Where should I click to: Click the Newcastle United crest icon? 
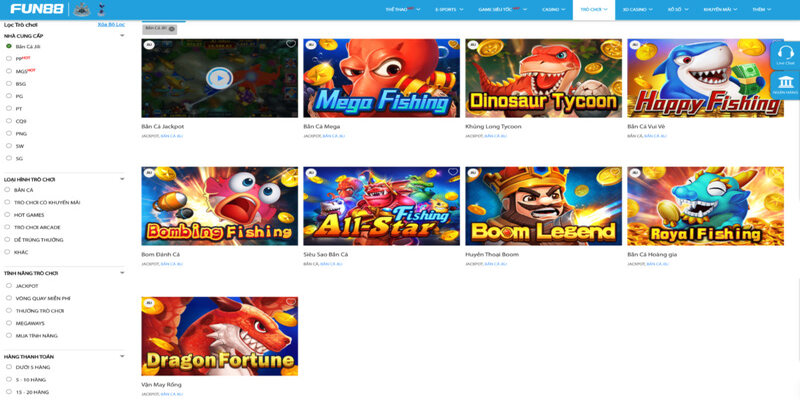82,9
